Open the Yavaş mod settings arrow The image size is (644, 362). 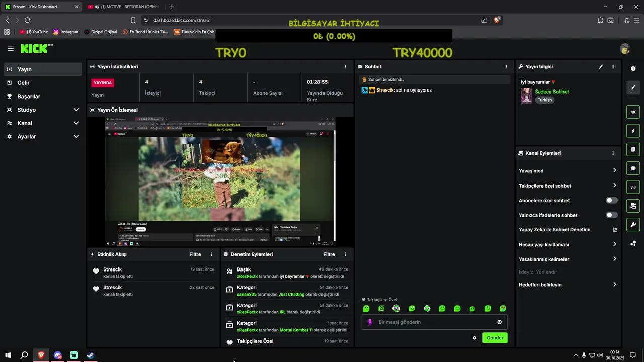(x=614, y=170)
